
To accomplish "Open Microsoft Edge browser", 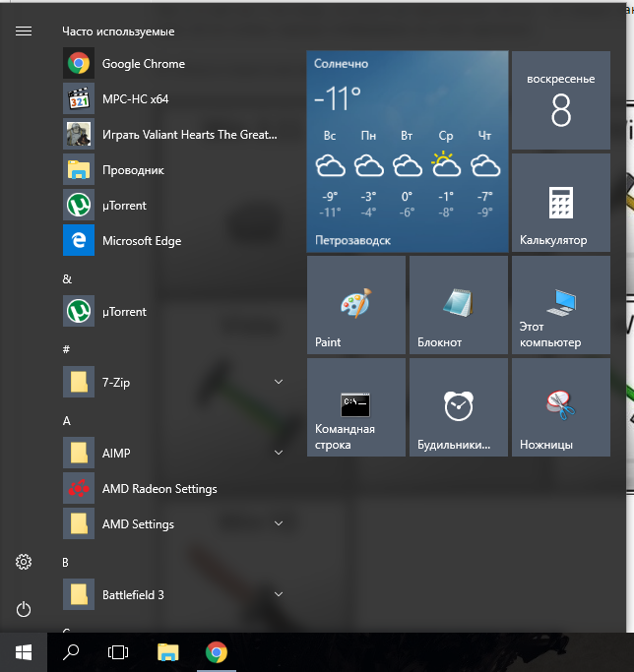I will 173,241.
